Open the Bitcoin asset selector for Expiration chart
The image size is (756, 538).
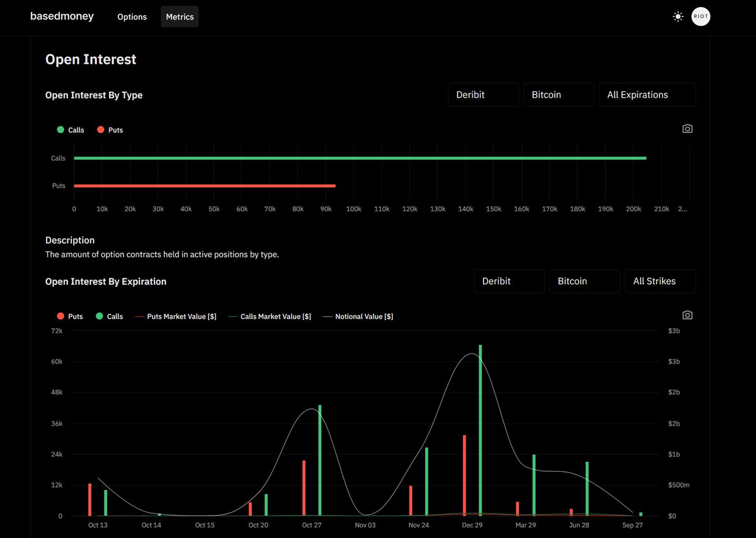584,281
